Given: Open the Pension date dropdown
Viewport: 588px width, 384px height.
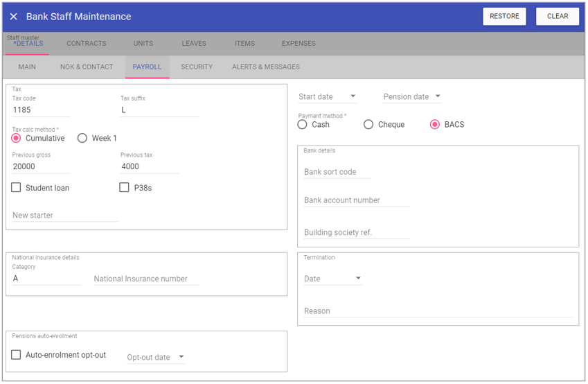Looking at the screenshot, I should coord(412,96).
